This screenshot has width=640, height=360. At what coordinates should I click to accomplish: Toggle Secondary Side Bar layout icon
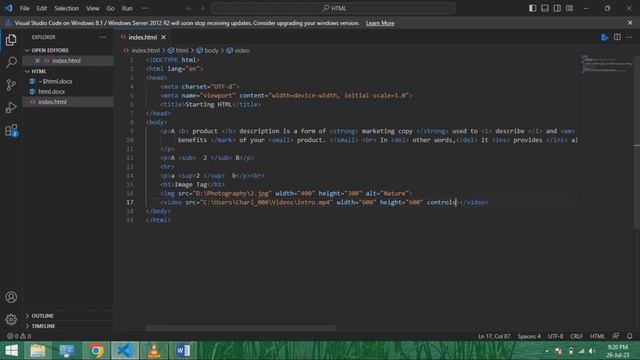(557, 8)
